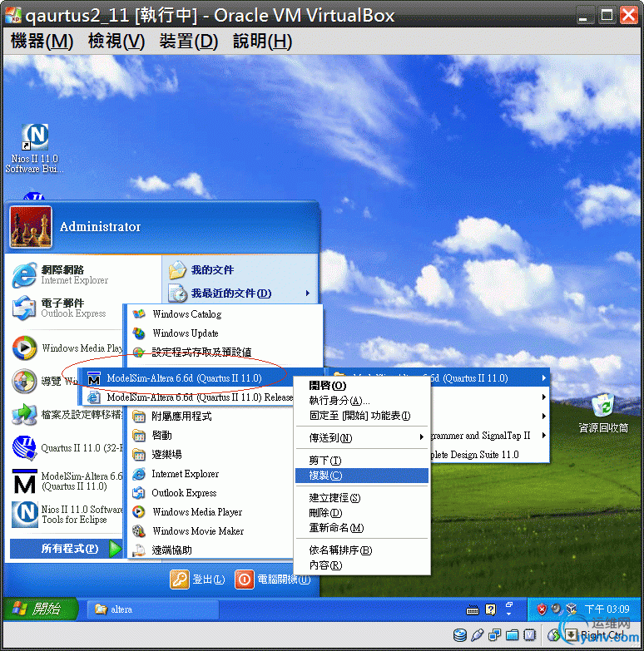Viewport: 644px width, 651px height.
Task: Select highlighted ModelSim-Altera 6.6d (Quartus II 11.0) shortcut
Action: coord(185,378)
